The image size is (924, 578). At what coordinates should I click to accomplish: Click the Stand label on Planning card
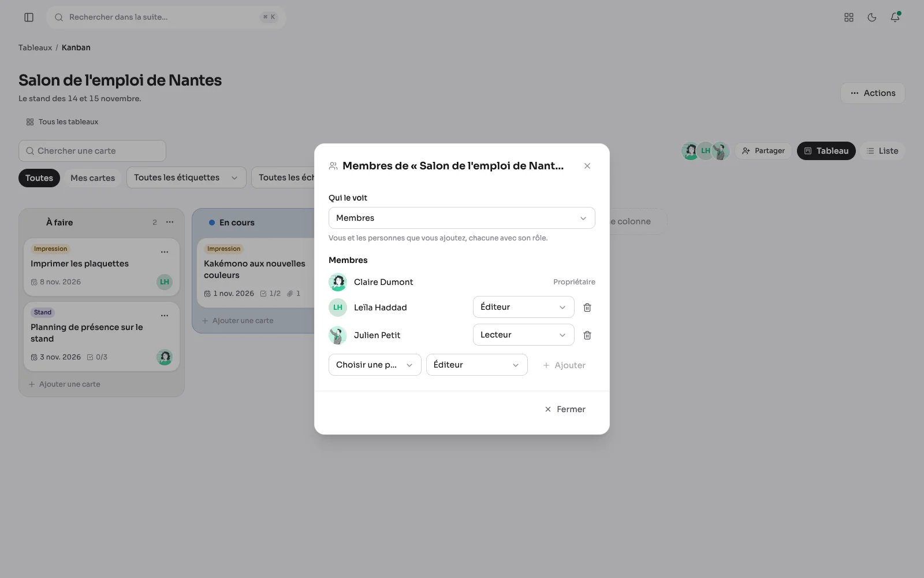[43, 313]
